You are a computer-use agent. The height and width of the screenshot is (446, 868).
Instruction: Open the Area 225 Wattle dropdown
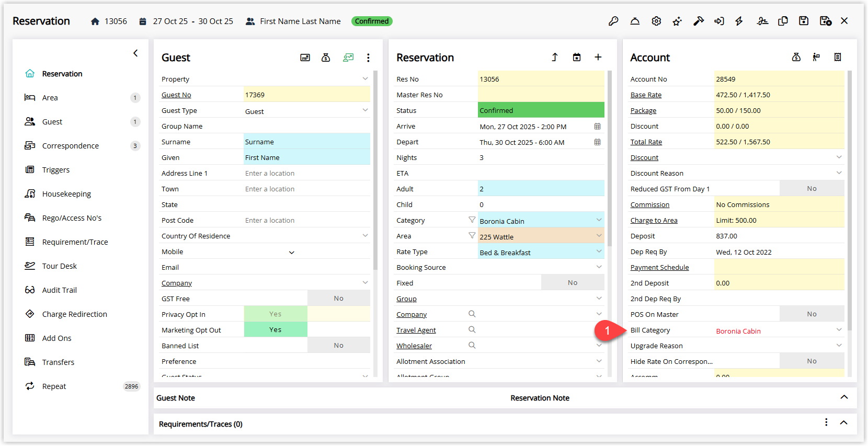pyautogui.click(x=599, y=235)
